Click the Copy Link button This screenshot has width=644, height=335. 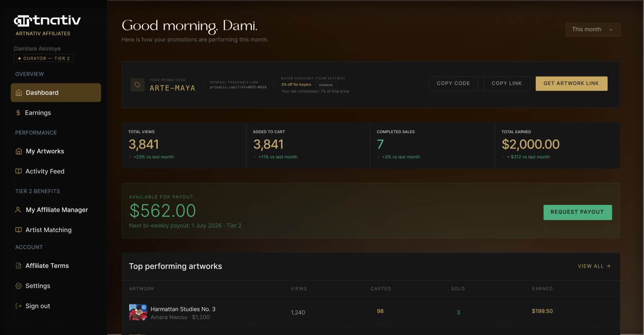(x=507, y=84)
